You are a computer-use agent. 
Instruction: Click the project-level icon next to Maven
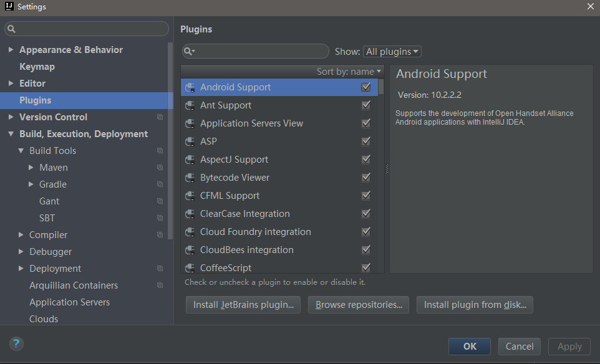click(160, 168)
